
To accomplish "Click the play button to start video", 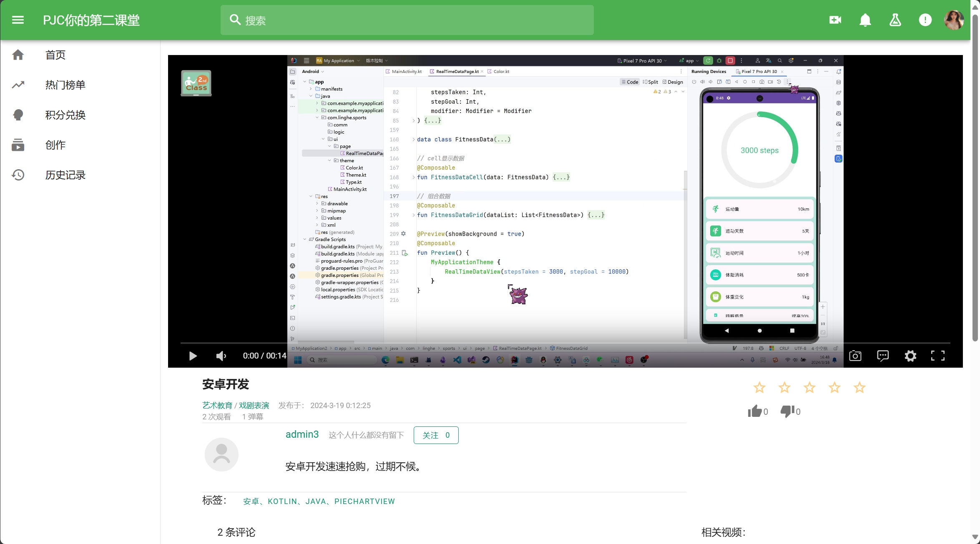I will [193, 355].
